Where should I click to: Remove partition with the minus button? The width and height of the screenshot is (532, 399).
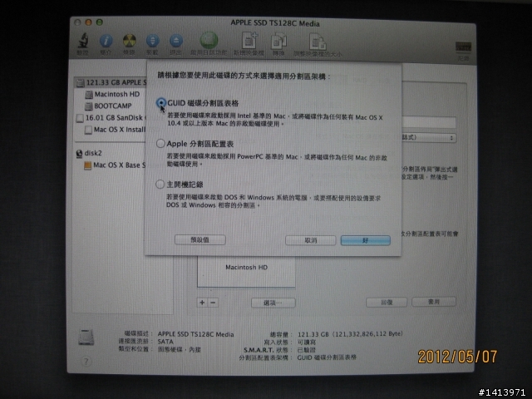(x=213, y=303)
